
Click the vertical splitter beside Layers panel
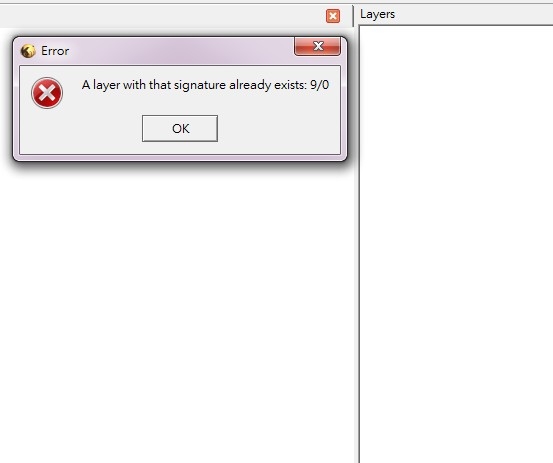point(353,16)
